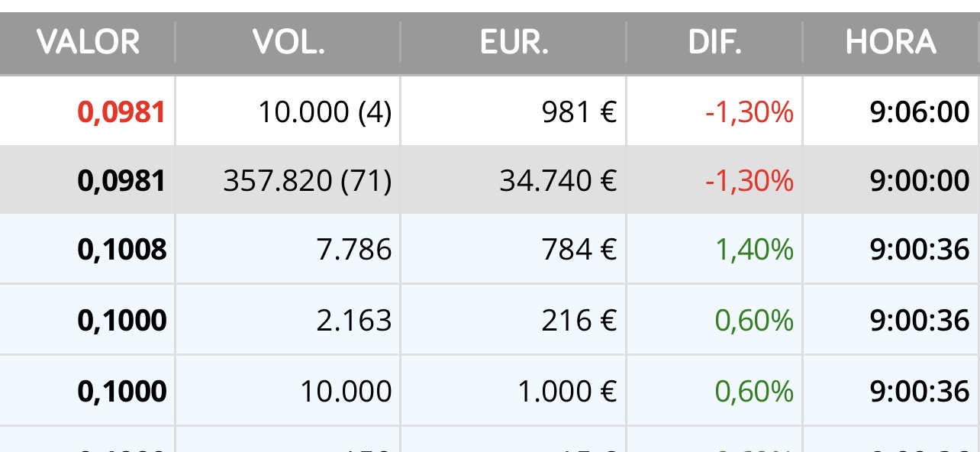Select the 9:00:00 time entry

[x=920, y=181]
